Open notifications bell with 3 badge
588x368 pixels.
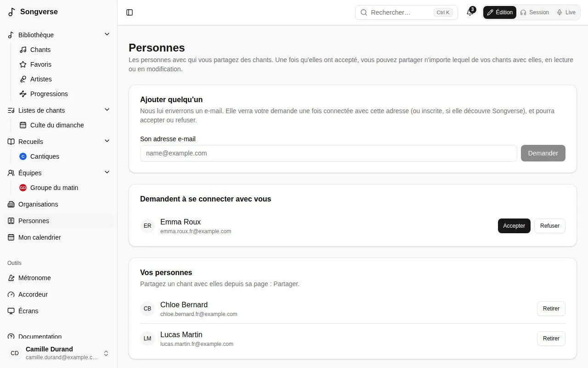pos(470,12)
